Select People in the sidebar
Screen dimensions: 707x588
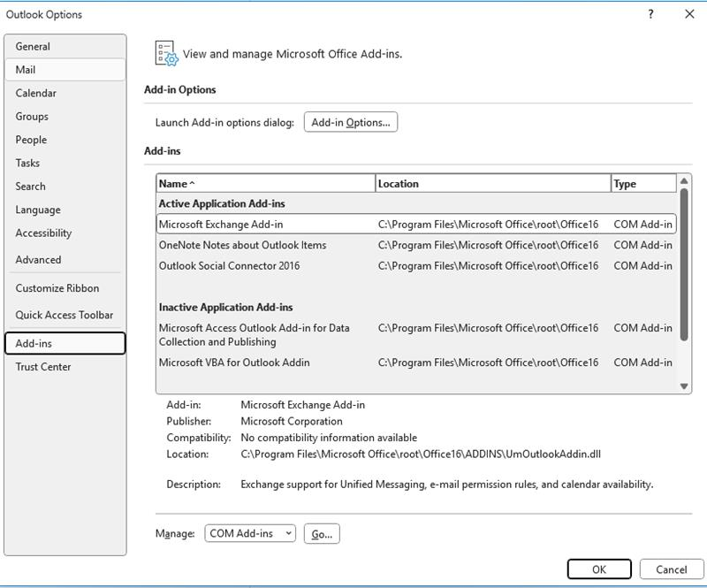pos(65,140)
